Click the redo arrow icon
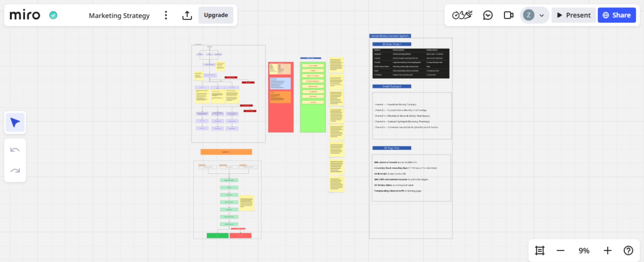The width and height of the screenshot is (644, 262). [x=15, y=171]
